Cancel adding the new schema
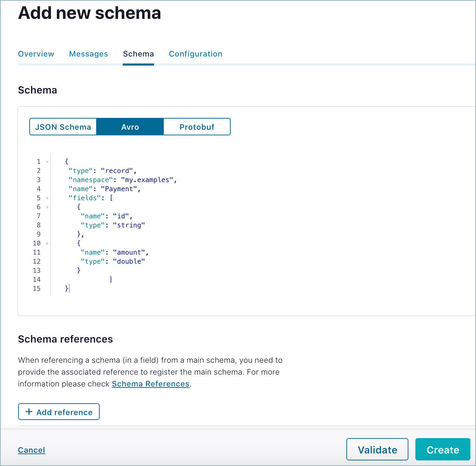The image size is (476, 466). tap(31, 450)
